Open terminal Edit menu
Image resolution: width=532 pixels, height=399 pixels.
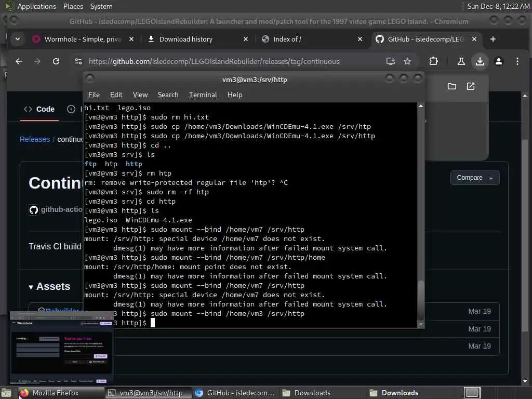[x=116, y=95]
